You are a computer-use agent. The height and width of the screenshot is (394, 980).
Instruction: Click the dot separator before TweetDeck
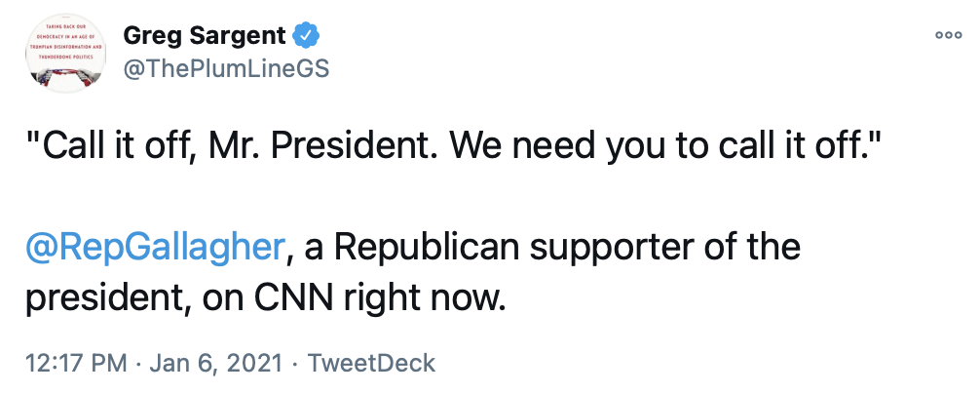(x=295, y=364)
